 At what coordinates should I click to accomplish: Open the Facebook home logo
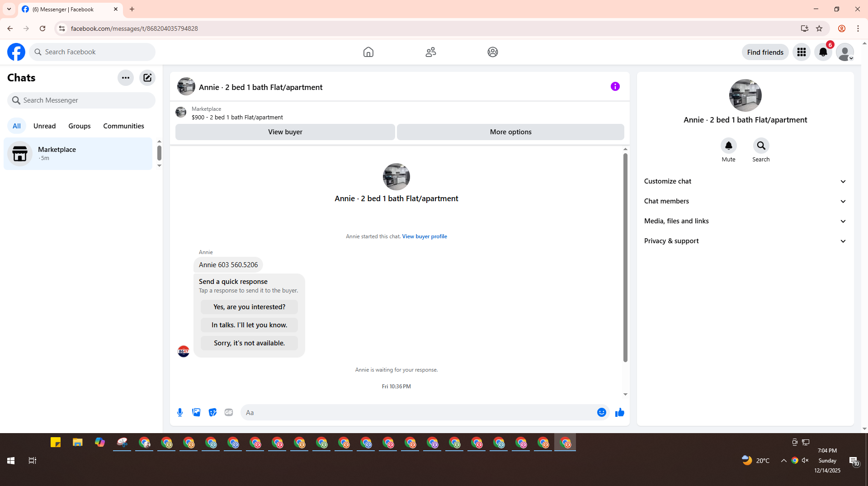[x=16, y=52]
